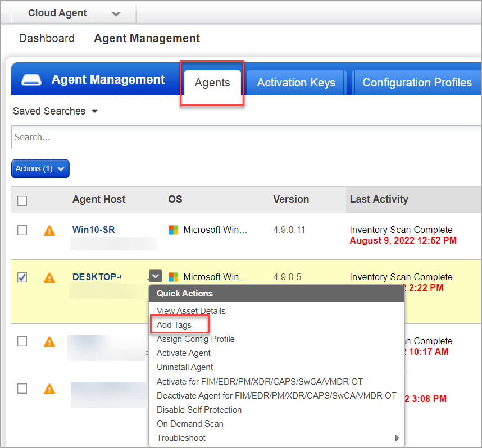The image size is (482, 448).
Task: Click the warning triangle on the DESKTOP row
Action: click(49, 277)
